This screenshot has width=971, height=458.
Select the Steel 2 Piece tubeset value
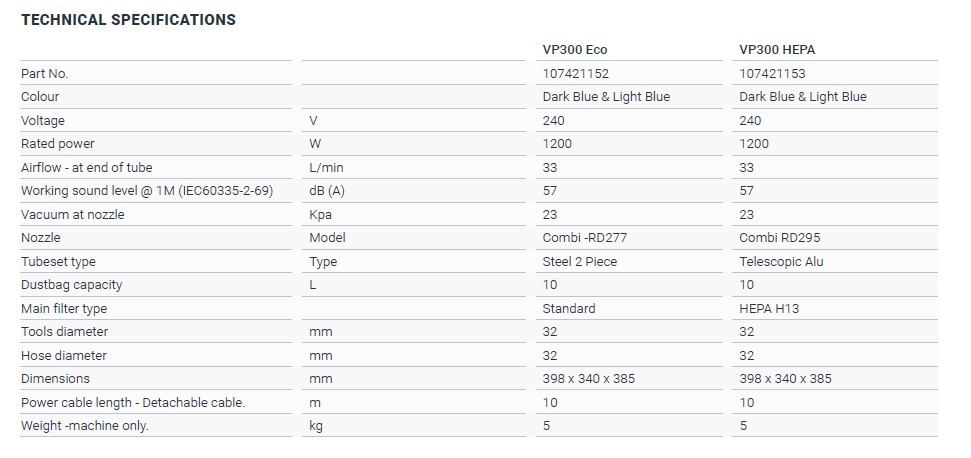[580, 262]
